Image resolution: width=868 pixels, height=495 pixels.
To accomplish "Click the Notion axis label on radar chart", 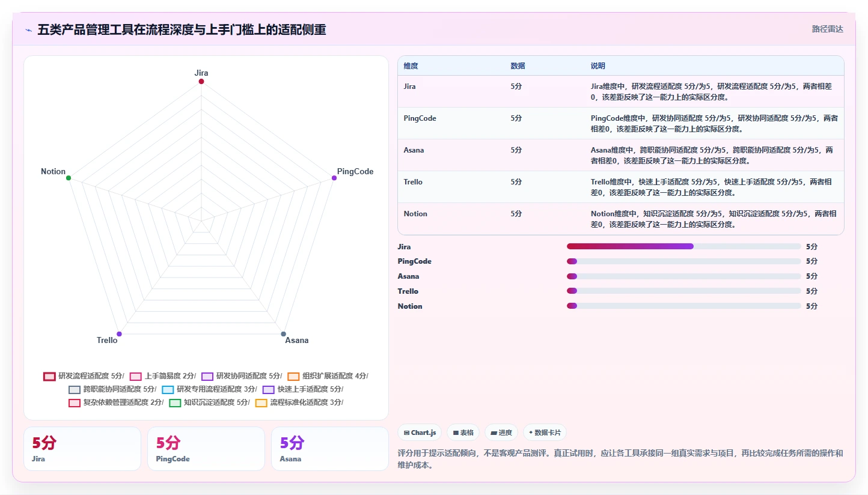I will click(x=53, y=171).
